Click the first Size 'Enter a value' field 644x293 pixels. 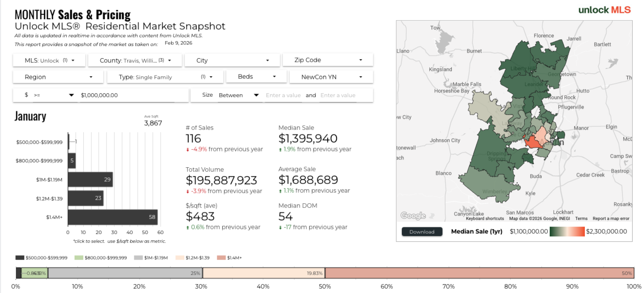283,95
